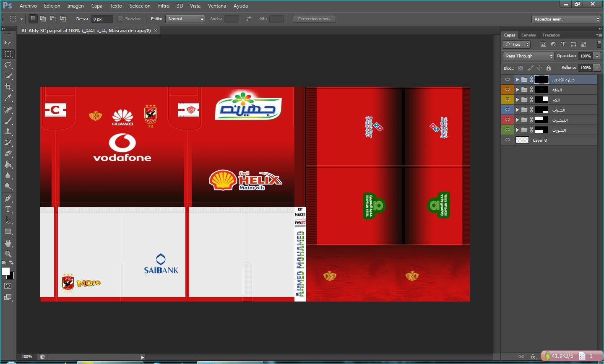This screenshot has width=604, height=364.
Task: Select the History Brush tool
Action: click(8, 143)
